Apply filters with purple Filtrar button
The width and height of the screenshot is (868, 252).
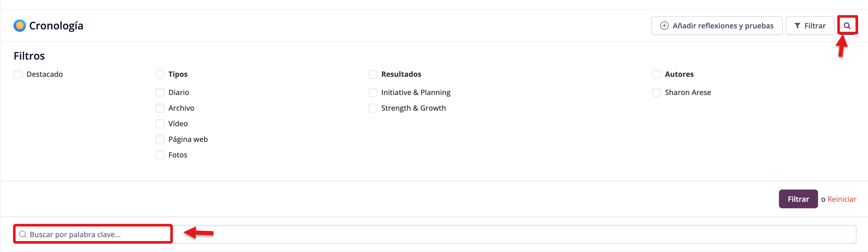(798, 199)
